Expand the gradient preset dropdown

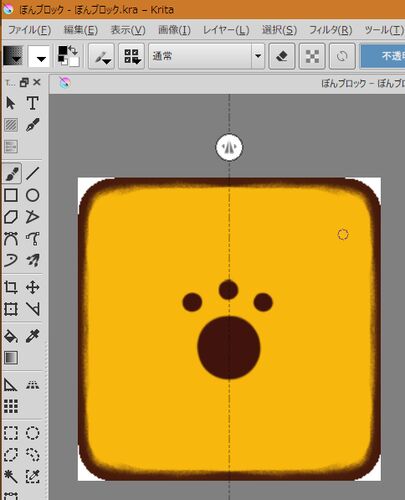pos(13,56)
